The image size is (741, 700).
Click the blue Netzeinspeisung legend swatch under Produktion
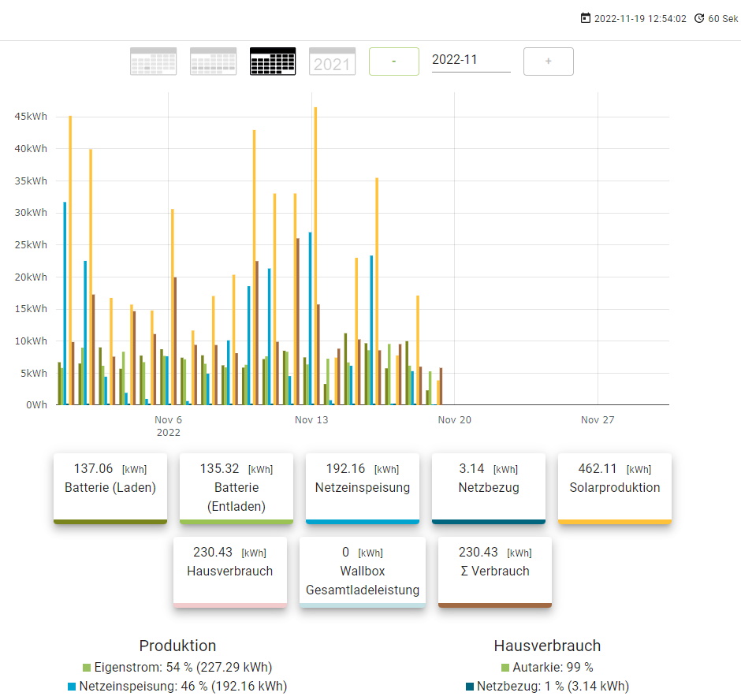pos(72,687)
